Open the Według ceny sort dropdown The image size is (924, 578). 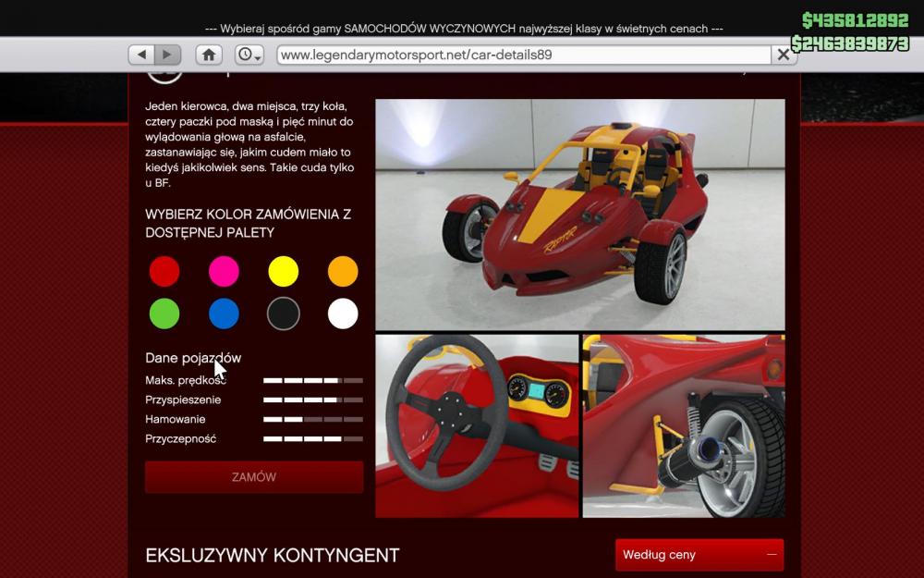click(699, 554)
